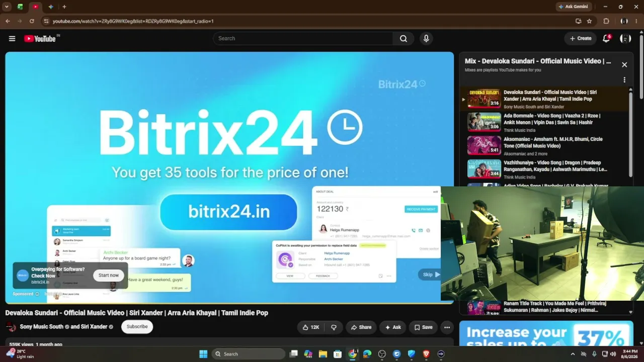Open the YouTube guide hamburger menu
644x362 pixels.
[x=12, y=39]
